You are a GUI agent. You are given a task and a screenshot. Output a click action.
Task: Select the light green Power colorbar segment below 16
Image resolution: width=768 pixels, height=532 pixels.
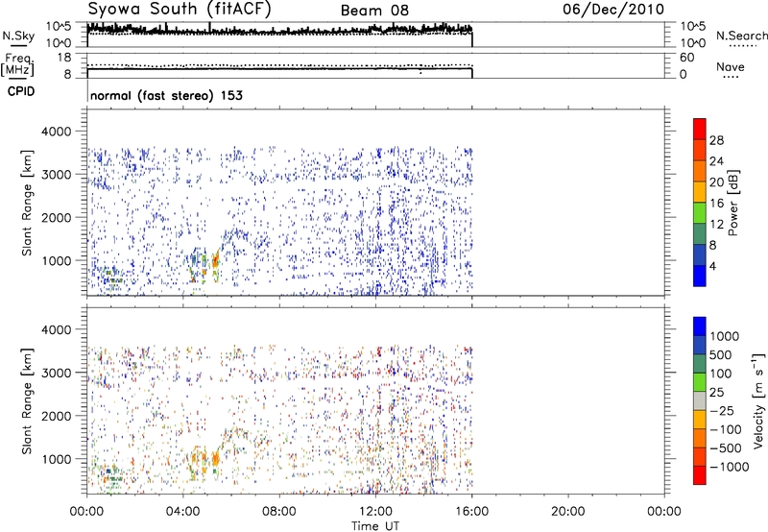point(700,213)
